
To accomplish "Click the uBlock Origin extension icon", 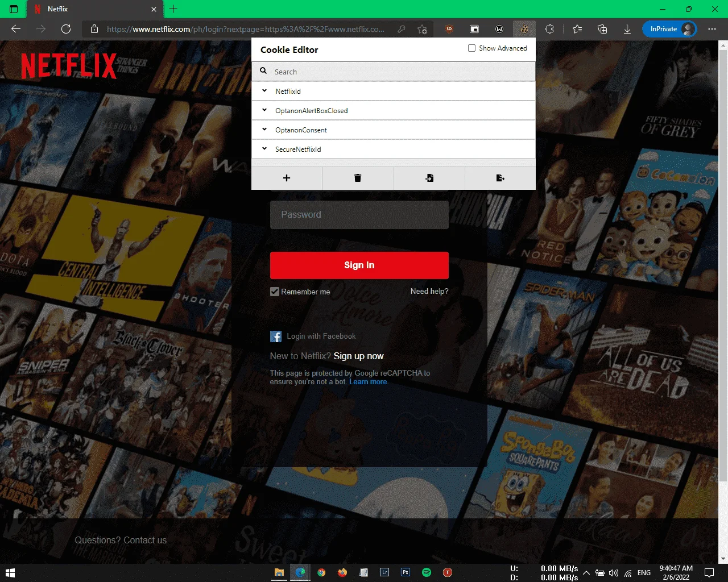I will [x=449, y=29].
